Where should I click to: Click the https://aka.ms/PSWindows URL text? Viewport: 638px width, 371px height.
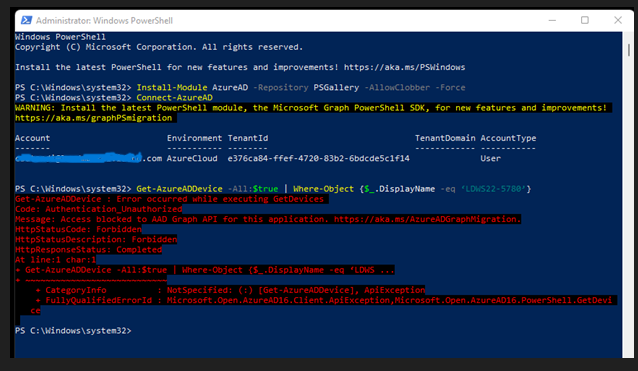coord(404,67)
